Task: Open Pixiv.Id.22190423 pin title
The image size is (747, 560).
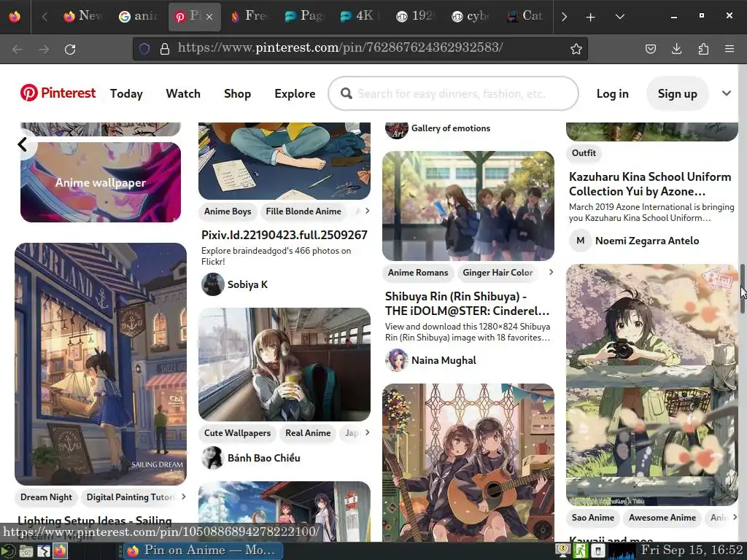Action: 284,235
